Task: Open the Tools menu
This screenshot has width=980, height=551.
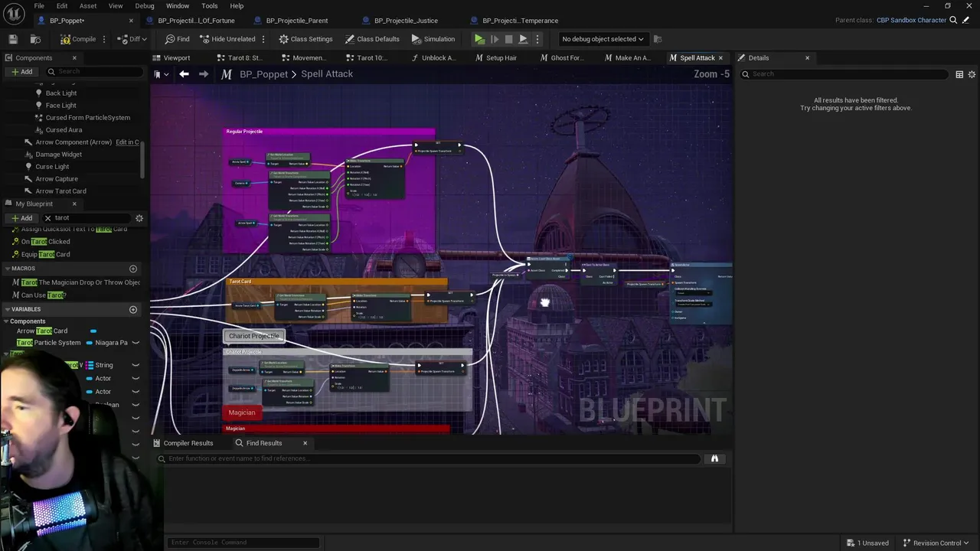Action: [x=209, y=6]
